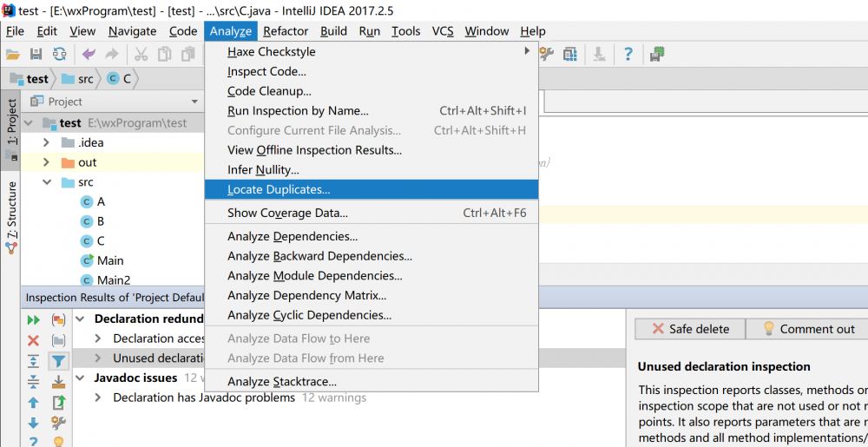
Task: Toggle the Filter resolved items funnel icon
Action: click(58, 361)
